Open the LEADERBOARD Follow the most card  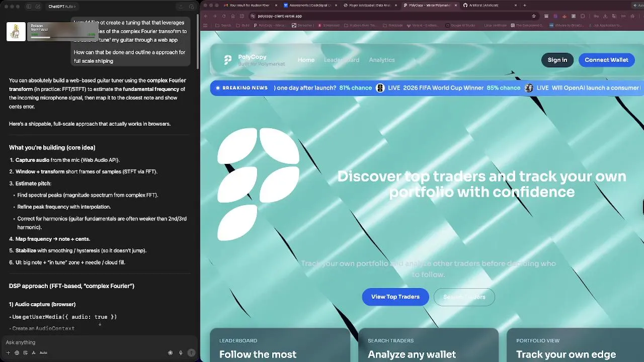click(x=280, y=345)
